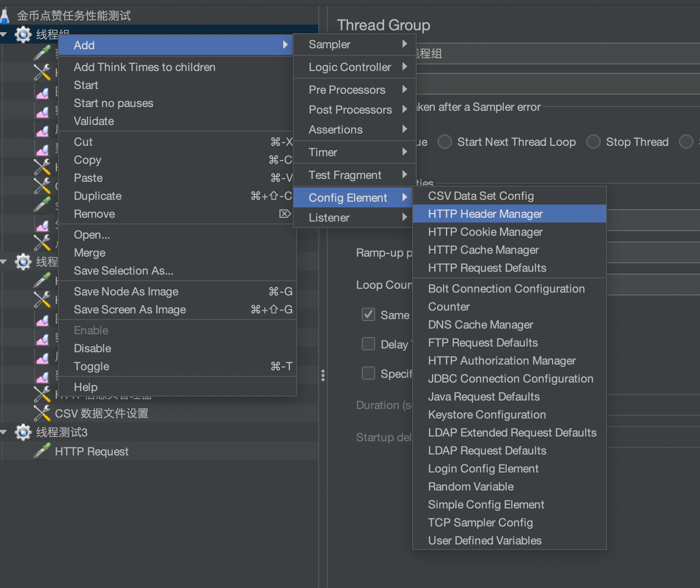The height and width of the screenshot is (588, 700).
Task: Click the flask icon of test plan 金币点赞任务性能测试
Action: click(5, 16)
